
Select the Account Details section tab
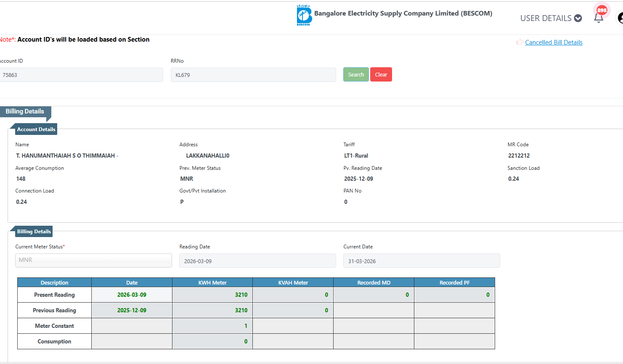(x=36, y=129)
